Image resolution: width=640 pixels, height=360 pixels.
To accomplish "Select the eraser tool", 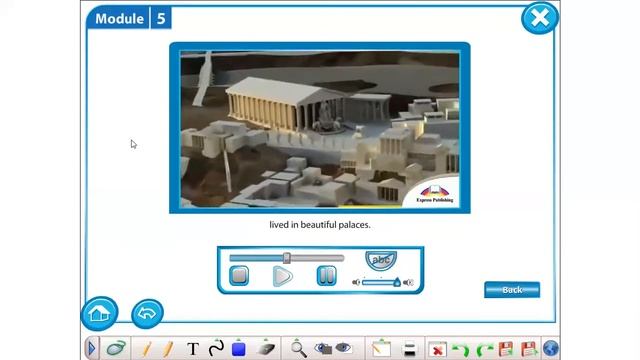I will click(266, 348).
